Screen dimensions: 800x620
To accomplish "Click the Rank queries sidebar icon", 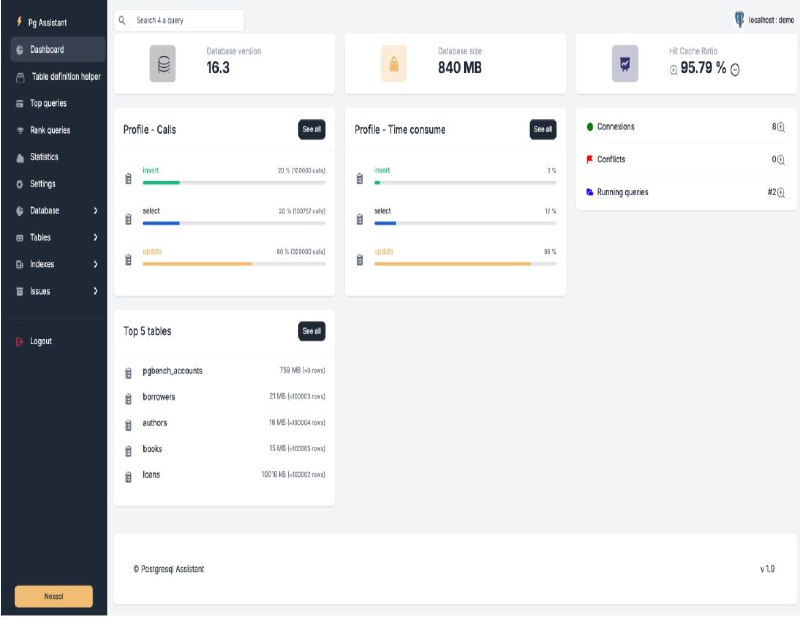I will click(20, 130).
